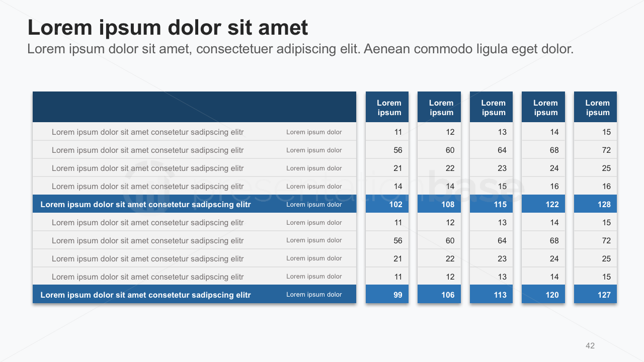Select the subtitle line beginning 'Lorem ipsum dolor sit amet, consectetuer'
Viewport: 644px width, 362px height.
tap(300, 49)
